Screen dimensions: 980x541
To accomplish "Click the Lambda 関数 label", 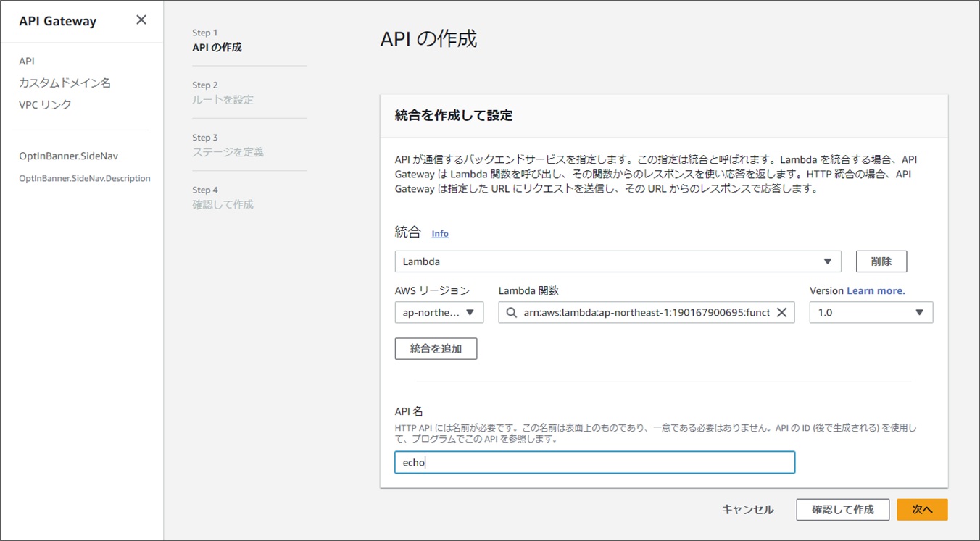I will pos(528,290).
